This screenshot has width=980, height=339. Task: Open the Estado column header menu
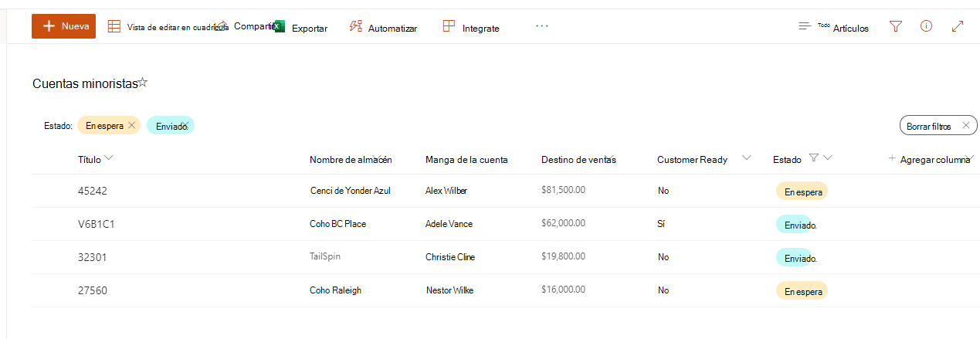828,158
